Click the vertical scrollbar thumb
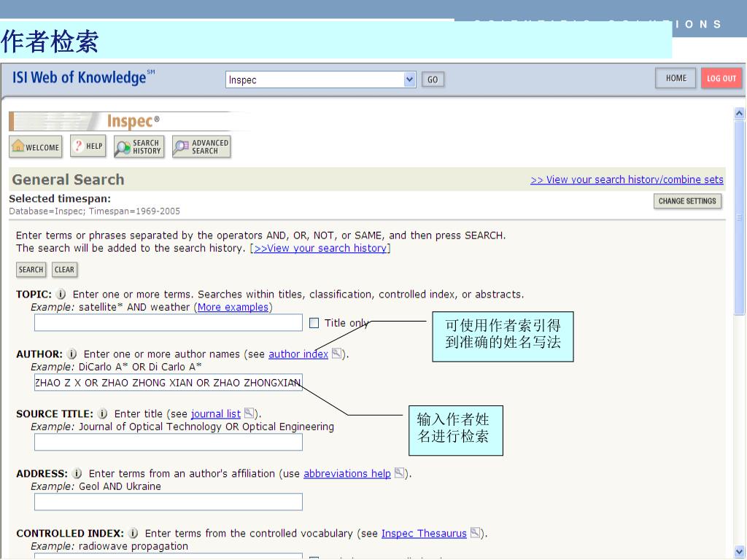The width and height of the screenshot is (747, 560). tap(739, 217)
